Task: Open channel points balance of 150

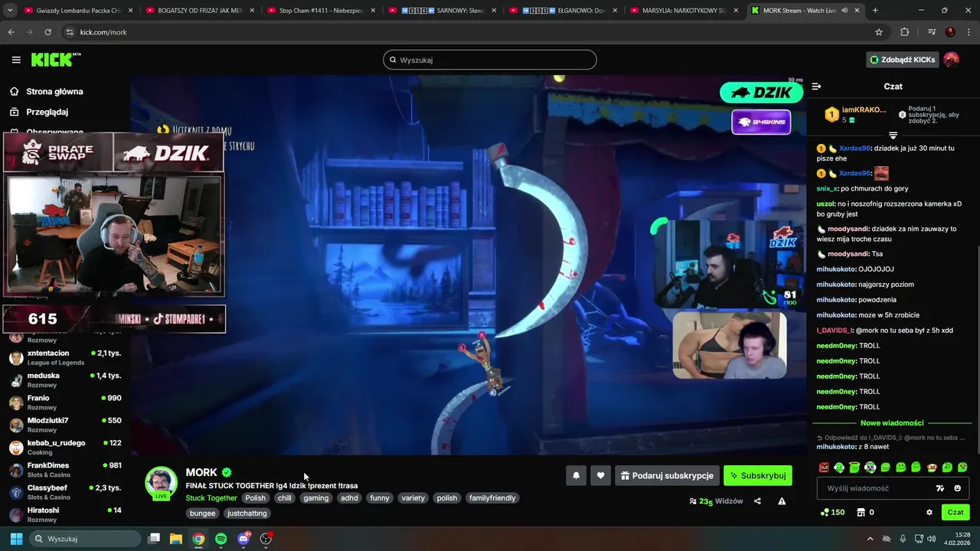Action: 832,513
